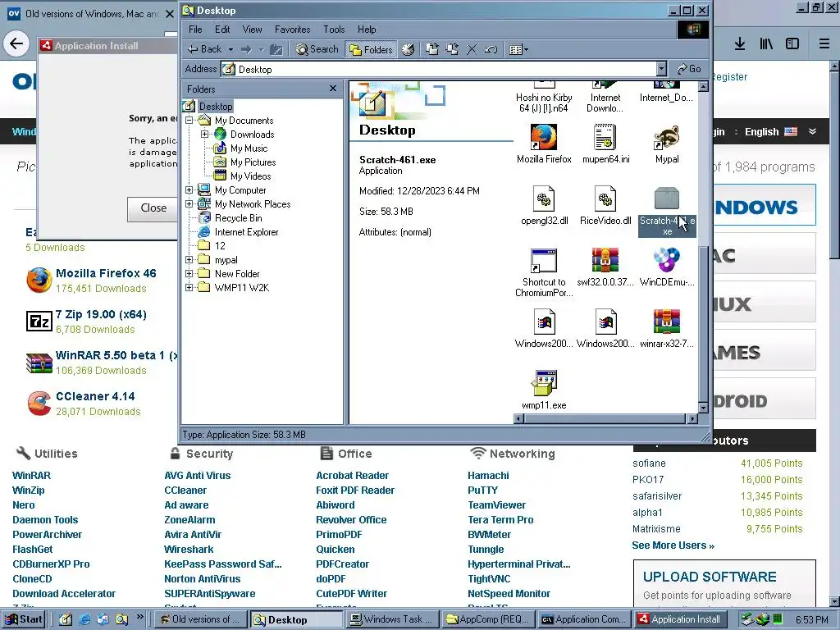Screen dimensions: 840x630
Task: Click horizontal scrollbar of file list
Action: (605, 419)
